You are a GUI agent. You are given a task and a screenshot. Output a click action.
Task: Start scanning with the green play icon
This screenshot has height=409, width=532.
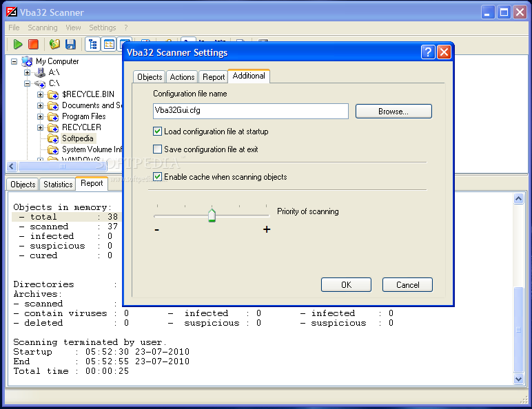18,44
